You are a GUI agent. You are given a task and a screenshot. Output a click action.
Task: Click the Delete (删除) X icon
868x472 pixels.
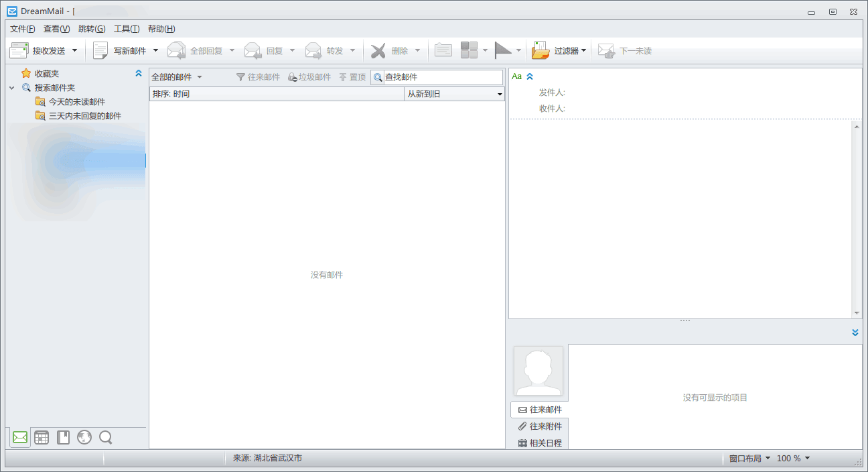(x=378, y=50)
